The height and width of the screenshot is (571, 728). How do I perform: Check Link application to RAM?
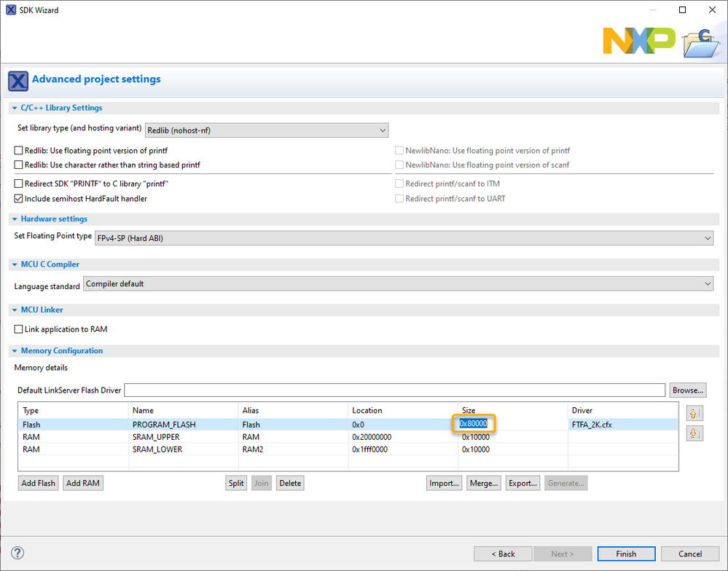[19, 329]
